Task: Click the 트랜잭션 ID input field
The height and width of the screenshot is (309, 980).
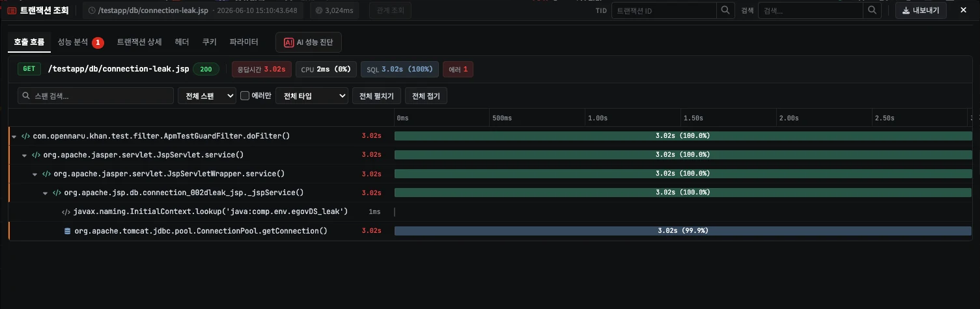Action: [664, 10]
